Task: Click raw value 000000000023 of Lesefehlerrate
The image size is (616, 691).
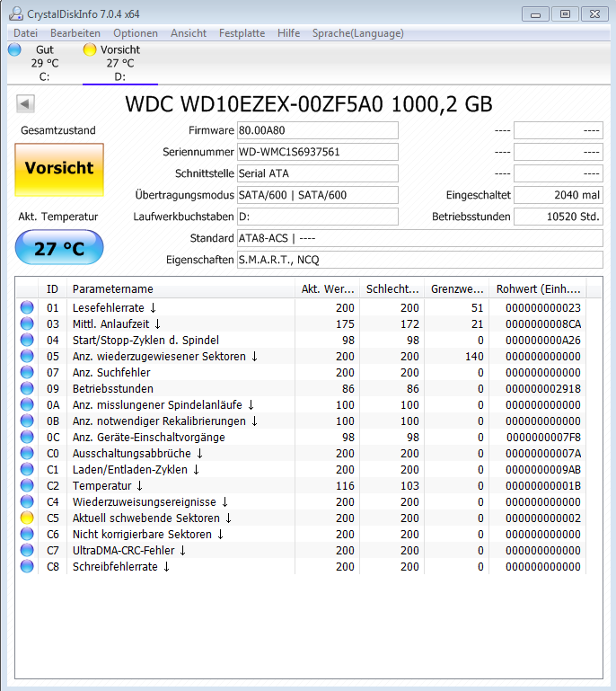Action: pos(543,307)
